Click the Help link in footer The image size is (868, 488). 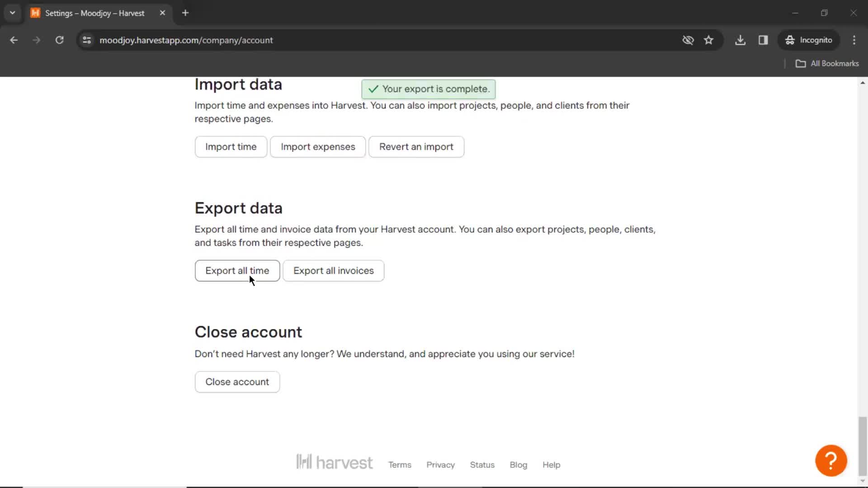pos(552,465)
